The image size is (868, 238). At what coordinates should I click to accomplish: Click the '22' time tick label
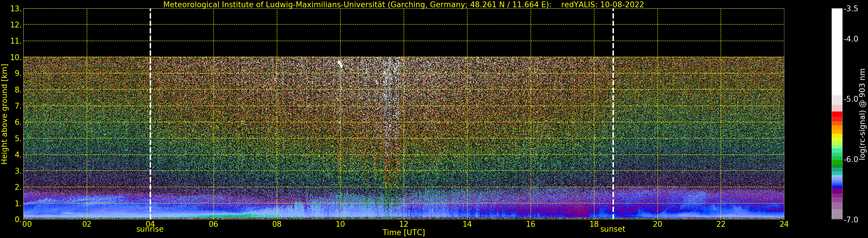click(721, 224)
